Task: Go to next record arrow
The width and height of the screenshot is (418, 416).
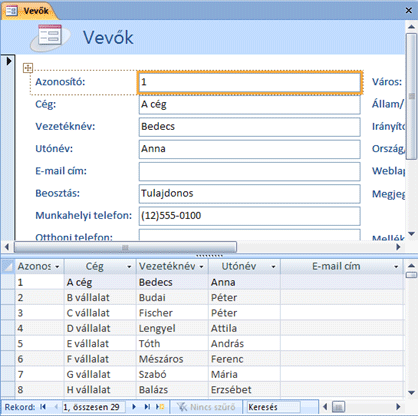Action: 134,407
